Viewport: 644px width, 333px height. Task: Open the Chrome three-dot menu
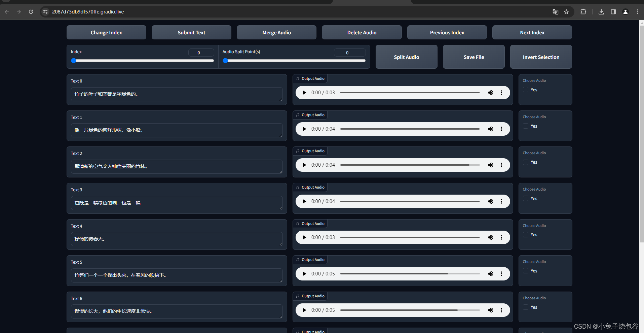(x=638, y=12)
